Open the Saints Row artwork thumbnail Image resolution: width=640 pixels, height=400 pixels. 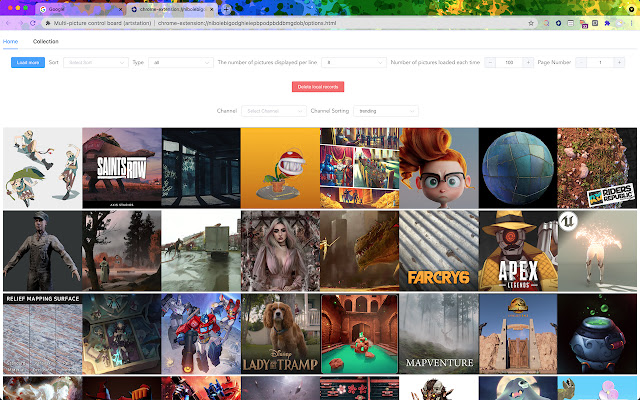[x=122, y=168]
